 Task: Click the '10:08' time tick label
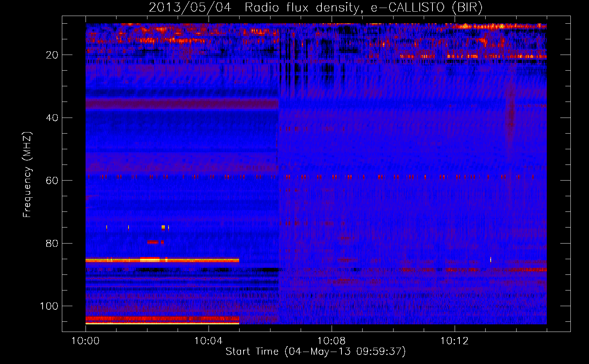coord(331,341)
